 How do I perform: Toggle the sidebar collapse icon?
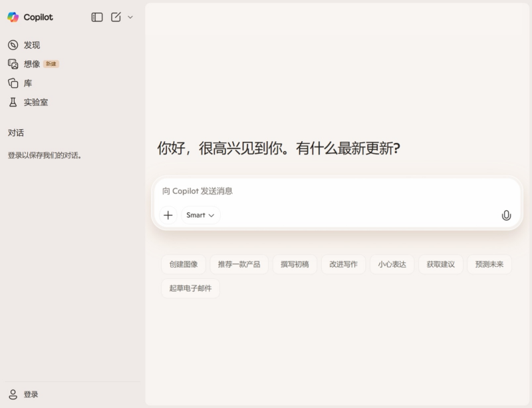pos(97,17)
